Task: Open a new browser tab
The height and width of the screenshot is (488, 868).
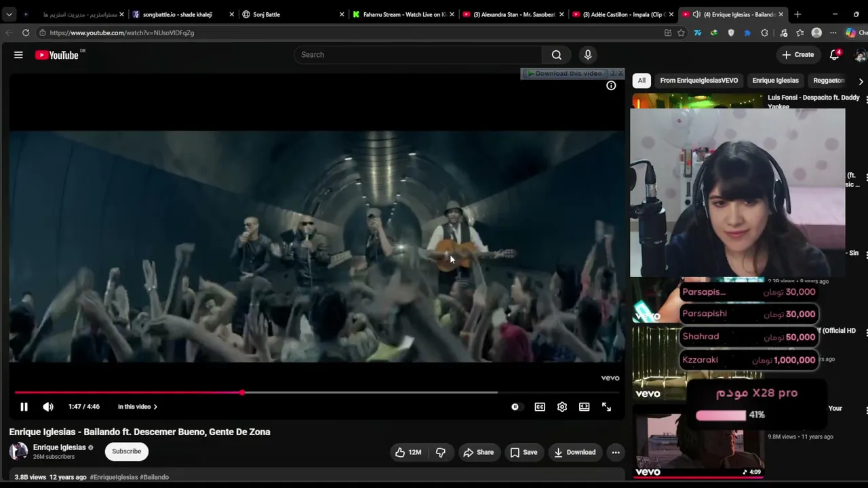Action: point(797,14)
